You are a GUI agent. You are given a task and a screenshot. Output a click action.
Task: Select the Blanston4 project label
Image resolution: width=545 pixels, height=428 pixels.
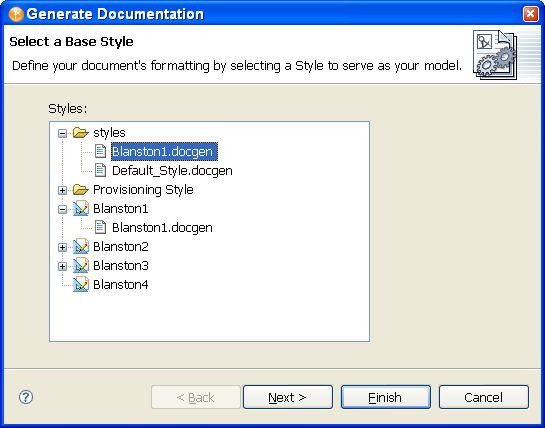coord(121,285)
